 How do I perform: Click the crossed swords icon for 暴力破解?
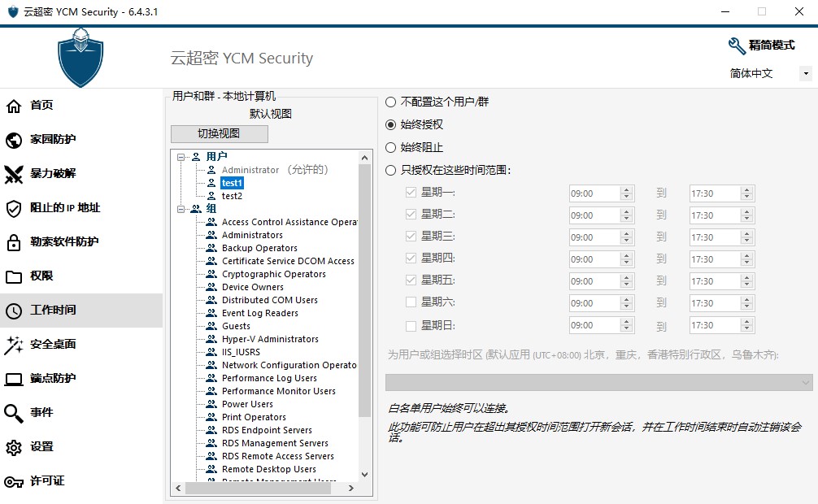click(14, 174)
